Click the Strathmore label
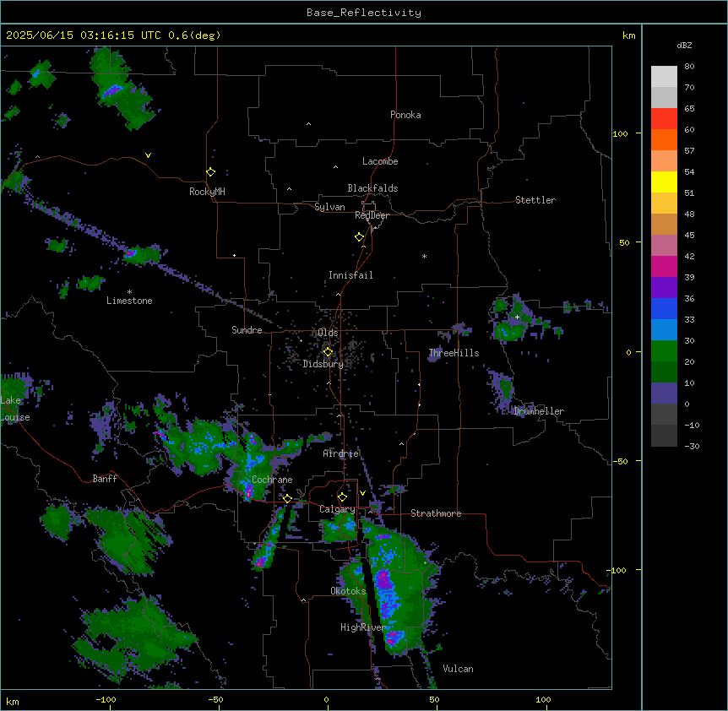This screenshot has width=728, height=711. (x=436, y=513)
